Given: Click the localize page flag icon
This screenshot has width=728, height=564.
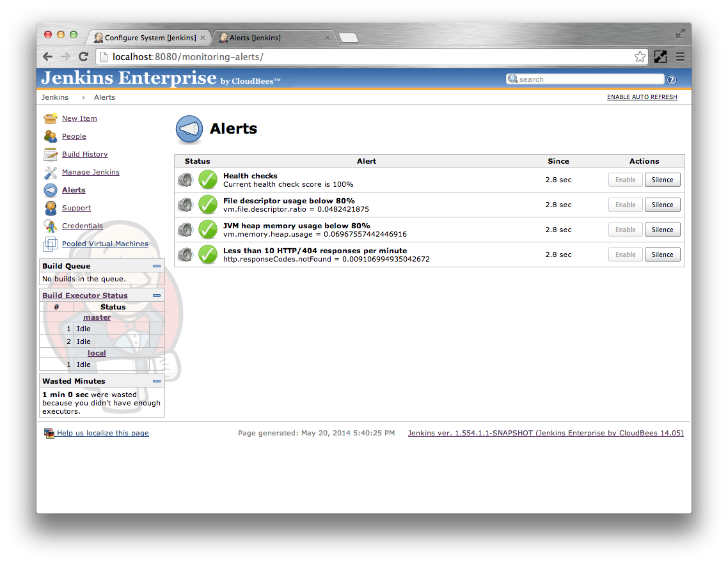Looking at the screenshot, I should 49,433.
